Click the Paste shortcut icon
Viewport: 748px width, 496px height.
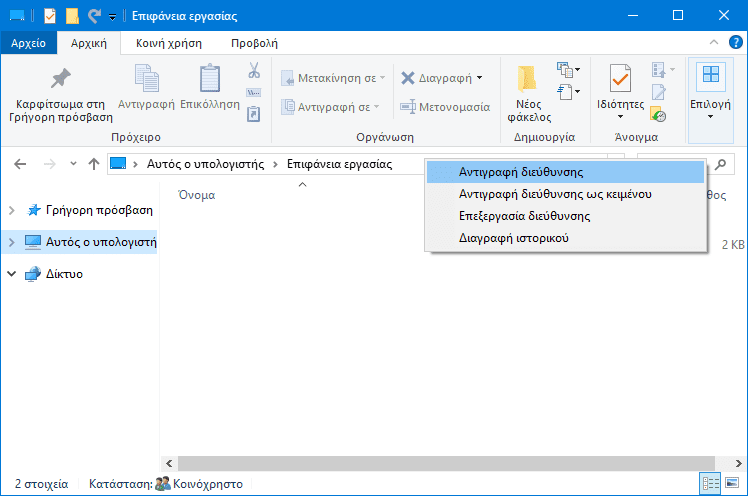pyautogui.click(x=253, y=114)
